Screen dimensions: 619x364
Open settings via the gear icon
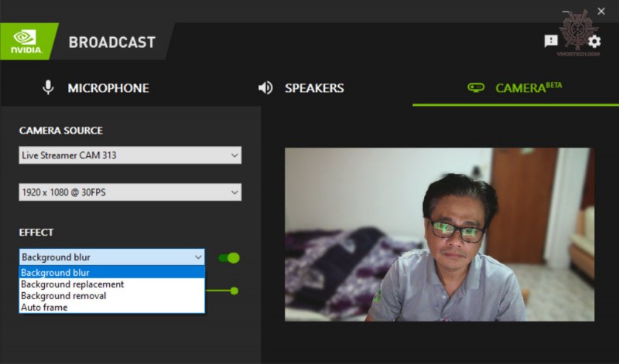[594, 42]
